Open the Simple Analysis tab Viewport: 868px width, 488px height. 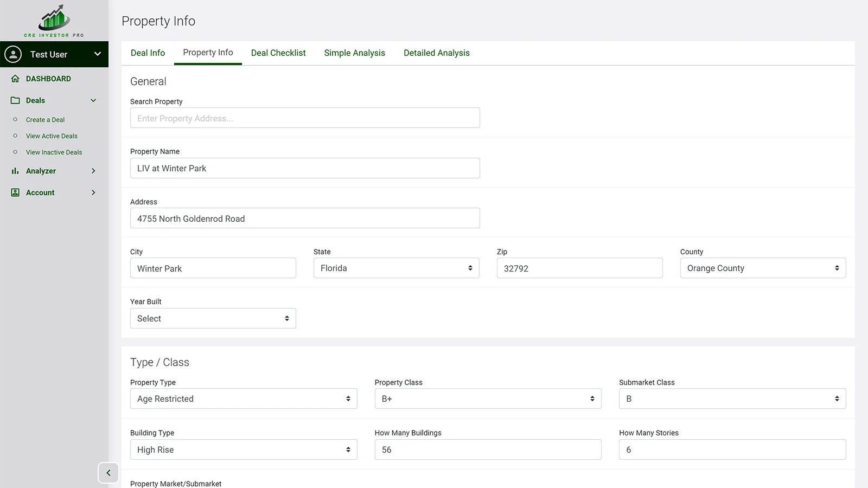click(355, 53)
